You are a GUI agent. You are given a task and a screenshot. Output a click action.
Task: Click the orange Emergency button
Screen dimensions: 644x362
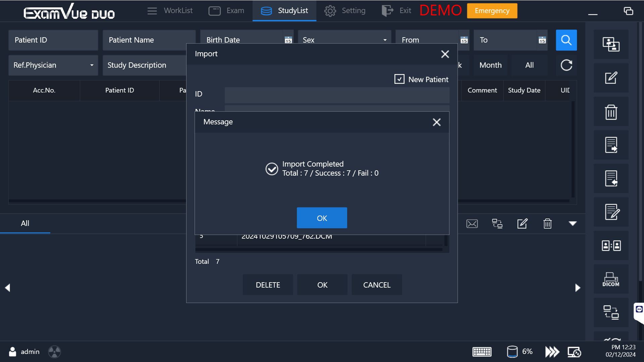tap(492, 11)
